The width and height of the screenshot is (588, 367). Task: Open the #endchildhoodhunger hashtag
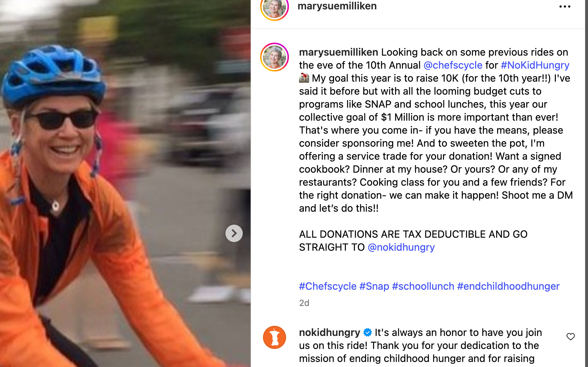point(508,286)
